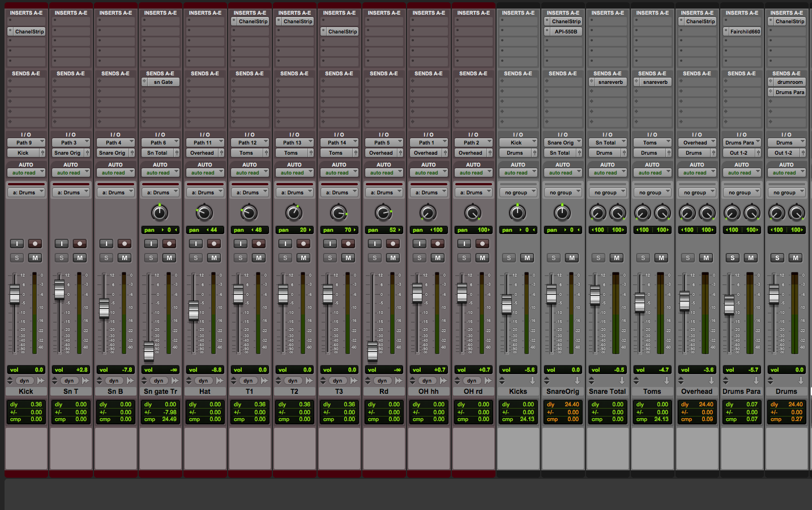Click the playlist arrows icon on T2 track
Image resolution: width=812 pixels, height=510 pixels.
coord(309,381)
